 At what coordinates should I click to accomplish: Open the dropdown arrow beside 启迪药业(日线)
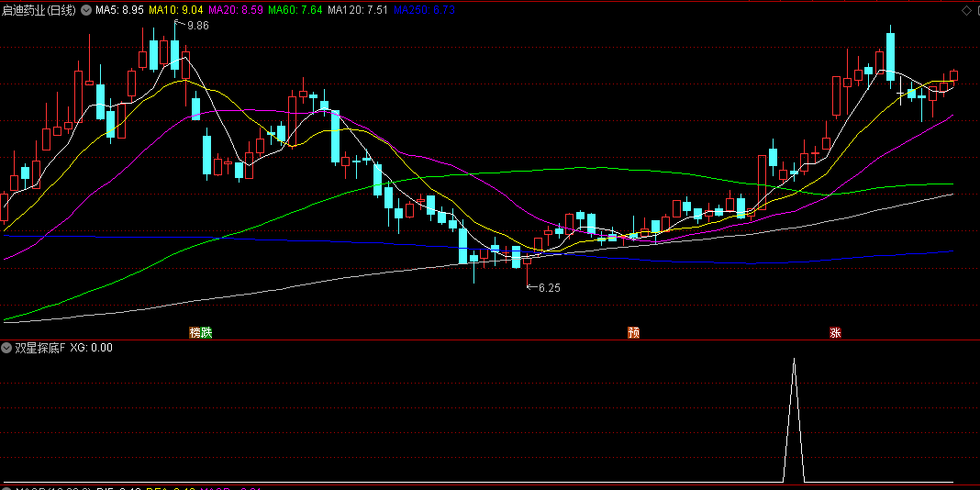point(85,10)
